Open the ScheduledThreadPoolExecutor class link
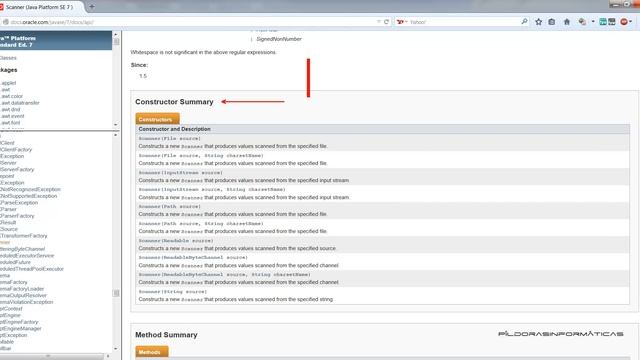 click(32, 269)
